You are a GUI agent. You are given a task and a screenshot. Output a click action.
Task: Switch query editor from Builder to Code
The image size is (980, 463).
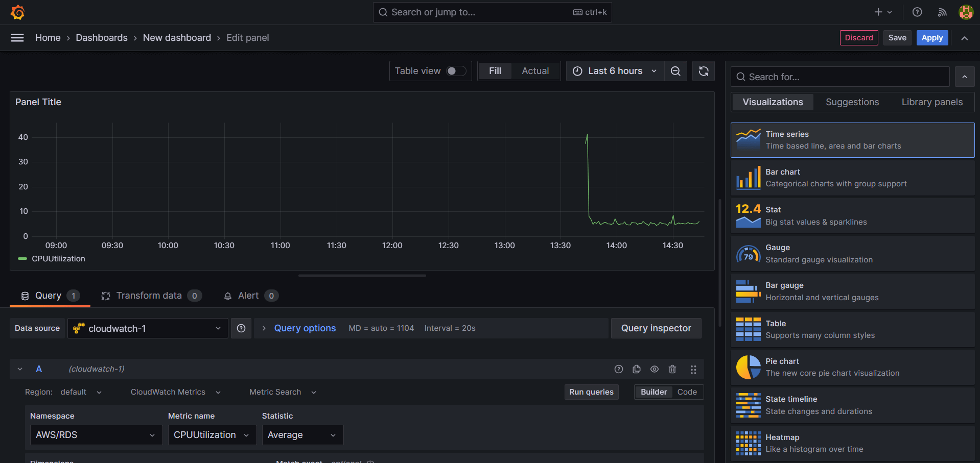[687, 392]
